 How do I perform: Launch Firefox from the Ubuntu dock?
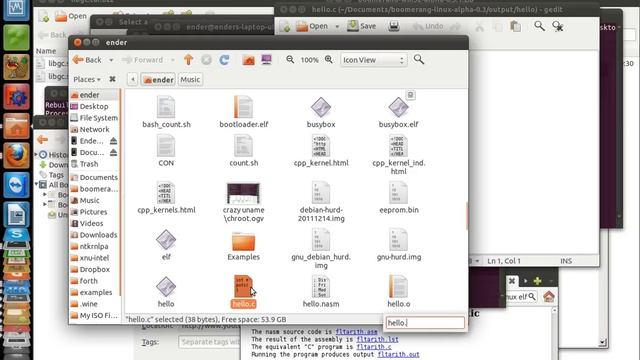point(16,156)
